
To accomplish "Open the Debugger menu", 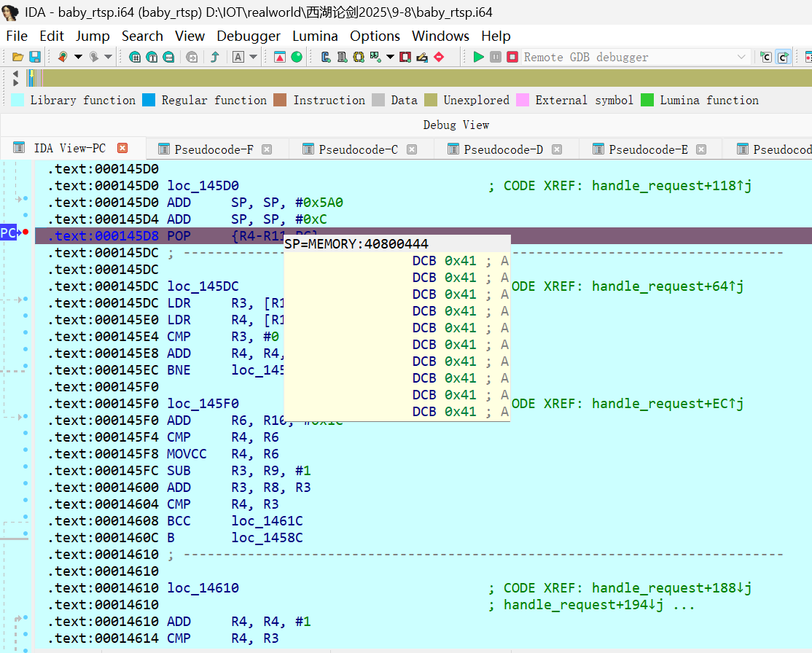I will pyautogui.click(x=249, y=36).
